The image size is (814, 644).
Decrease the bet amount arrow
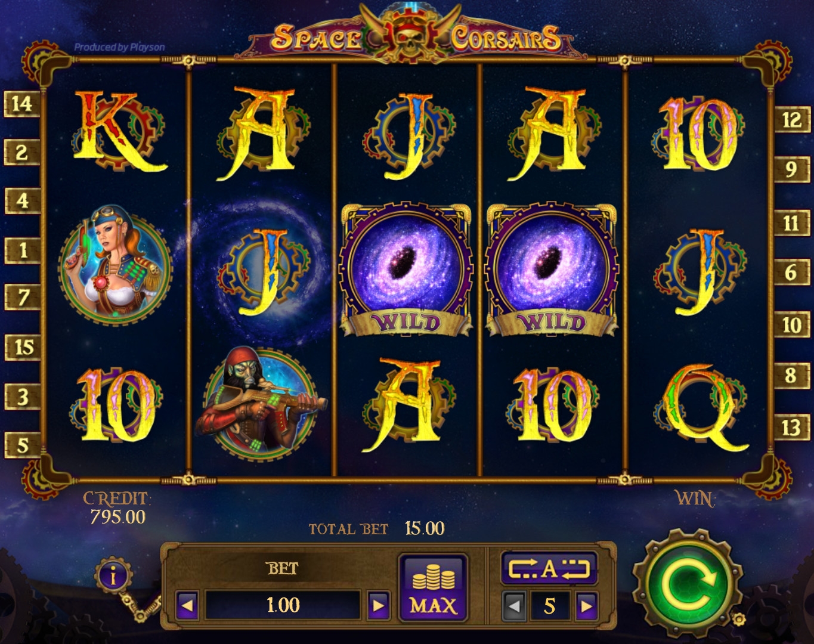click(187, 606)
